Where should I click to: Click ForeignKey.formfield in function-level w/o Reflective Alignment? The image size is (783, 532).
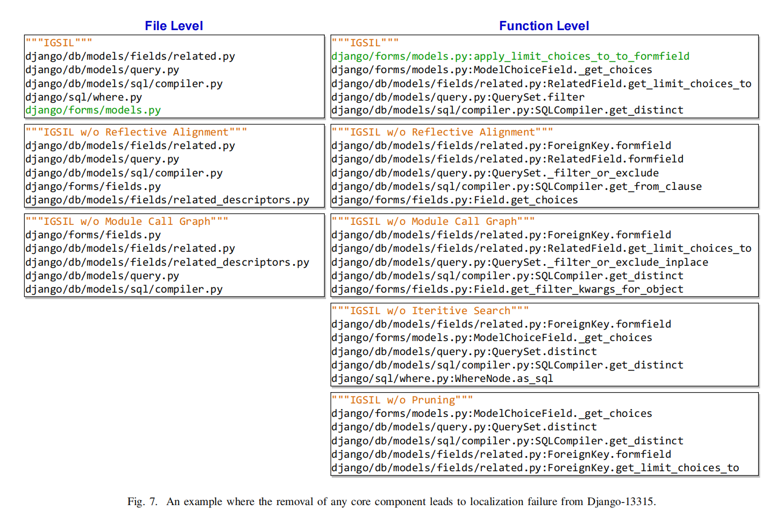coord(501,146)
